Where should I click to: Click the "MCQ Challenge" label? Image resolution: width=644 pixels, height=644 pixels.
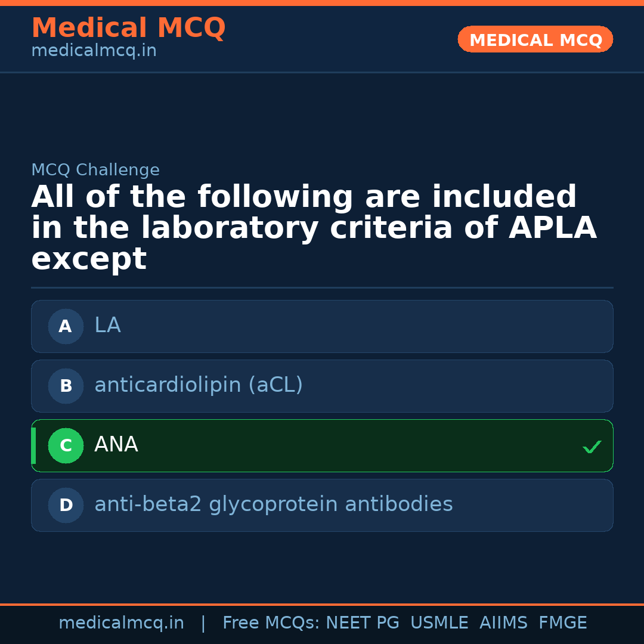coord(95,170)
